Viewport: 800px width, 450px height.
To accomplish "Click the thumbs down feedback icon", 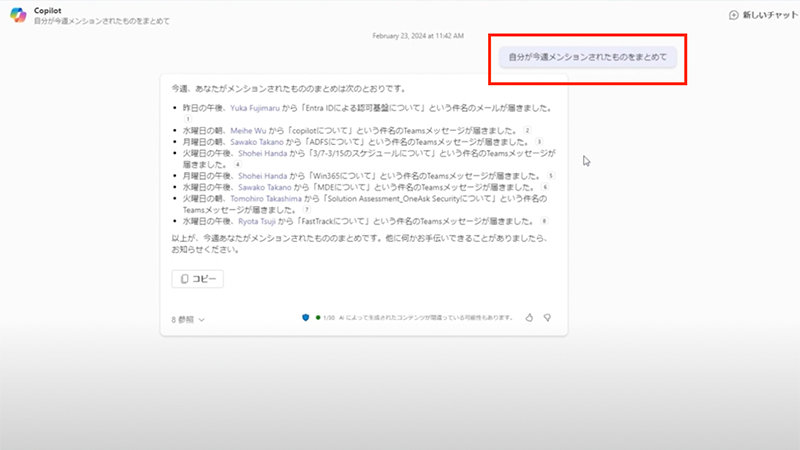I will click(548, 317).
